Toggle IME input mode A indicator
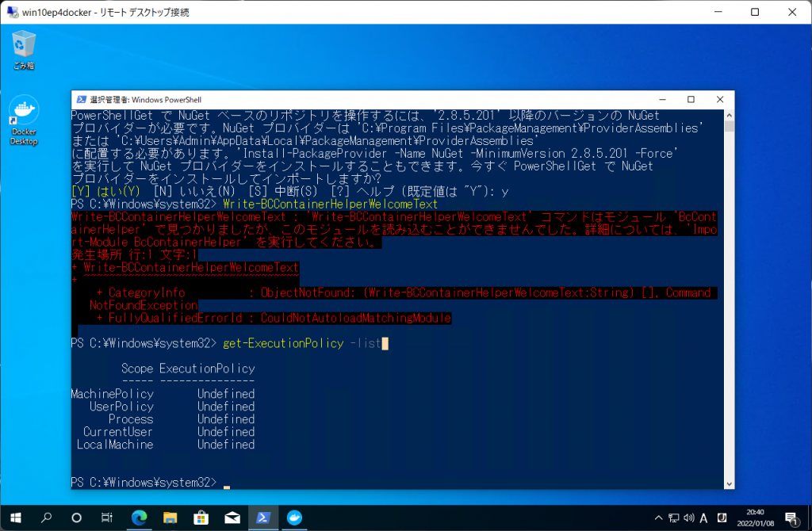Image resolution: width=812 pixels, height=531 pixels. [704, 518]
